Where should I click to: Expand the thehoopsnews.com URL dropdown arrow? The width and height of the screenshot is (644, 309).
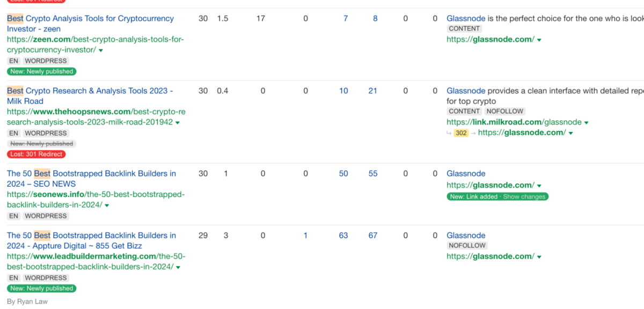click(178, 123)
